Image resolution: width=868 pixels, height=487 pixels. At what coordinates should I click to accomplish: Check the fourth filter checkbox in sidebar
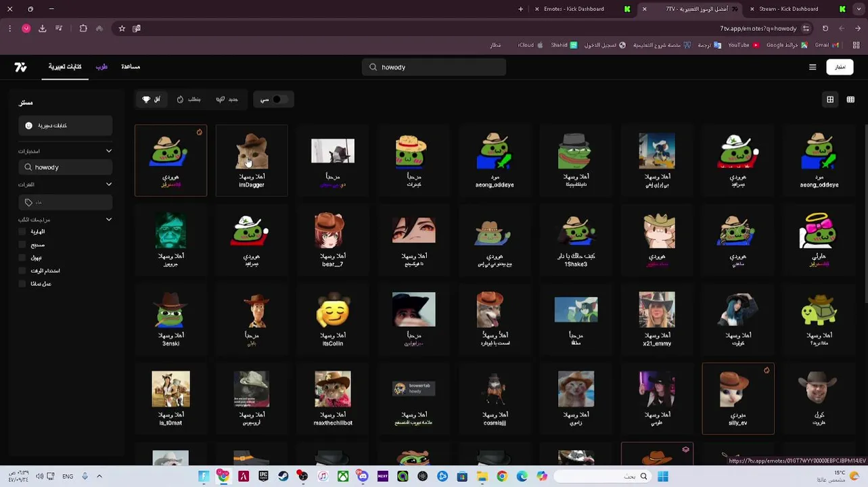pos(22,271)
